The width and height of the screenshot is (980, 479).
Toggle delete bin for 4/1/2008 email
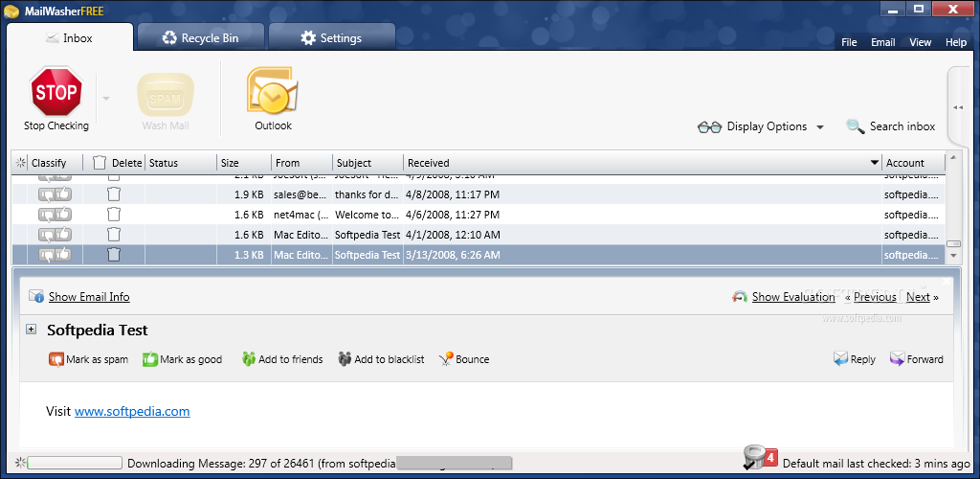click(x=113, y=235)
